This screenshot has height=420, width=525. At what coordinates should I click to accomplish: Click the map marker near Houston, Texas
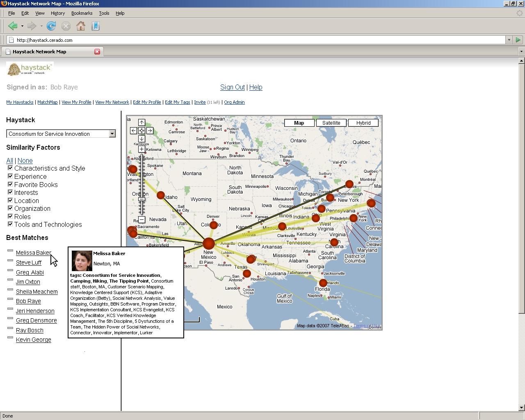click(247, 274)
